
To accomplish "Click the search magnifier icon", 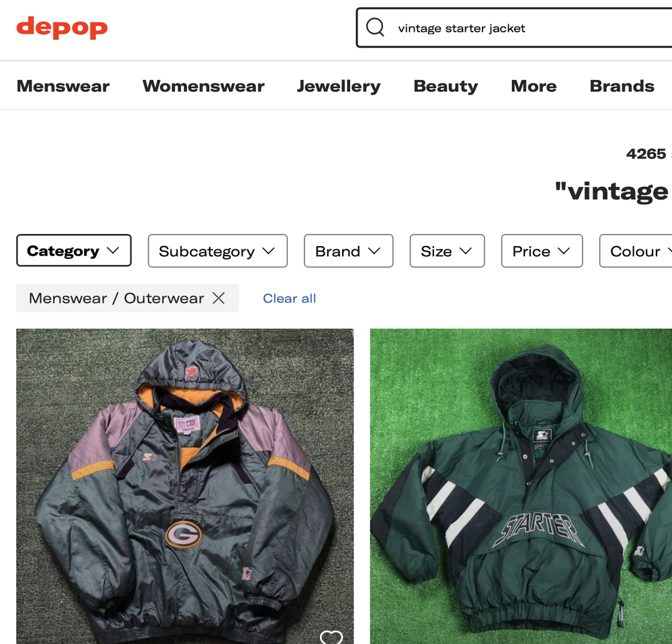I will (375, 28).
